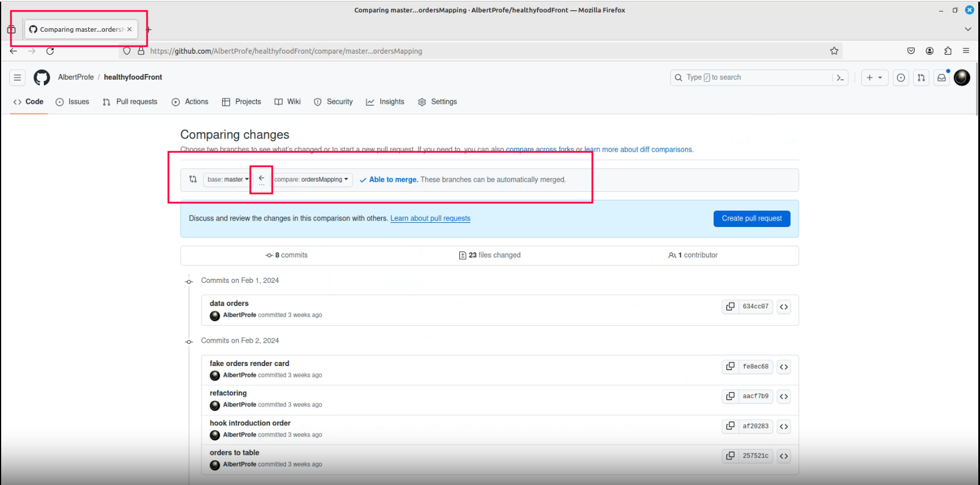
Task: Open the AlbertProfe owner link
Action: point(76,77)
